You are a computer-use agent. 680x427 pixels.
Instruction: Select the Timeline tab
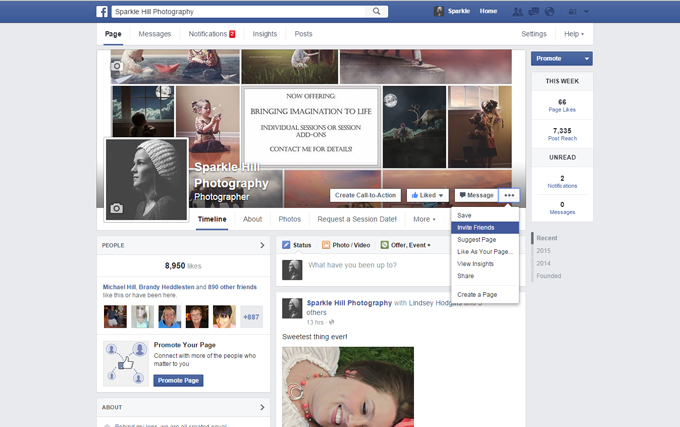pyautogui.click(x=212, y=219)
